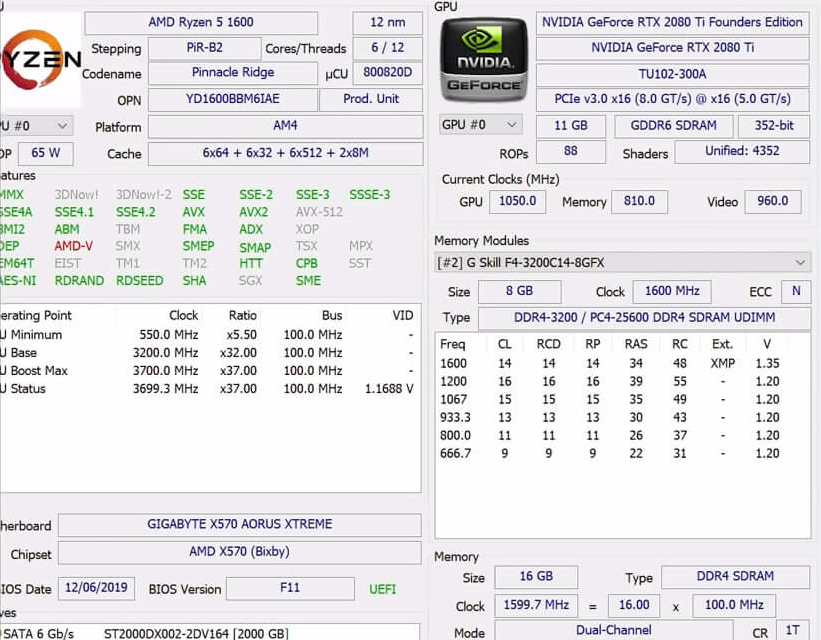Open the CPU #0 selector dropdown
This screenshot has width=821, height=640.
(x=36, y=126)
